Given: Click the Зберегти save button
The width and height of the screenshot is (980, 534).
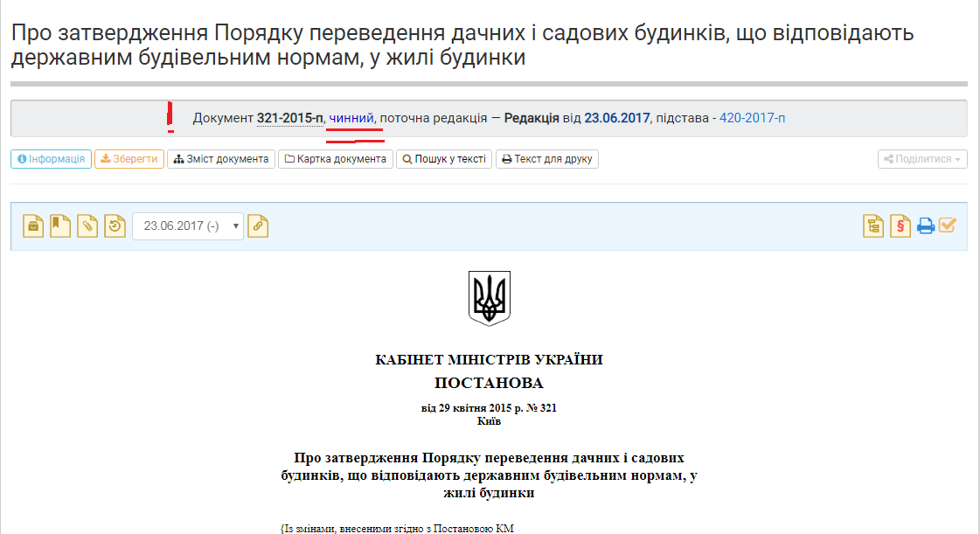Looking at the screenshot, I should [x=129, y=159].
